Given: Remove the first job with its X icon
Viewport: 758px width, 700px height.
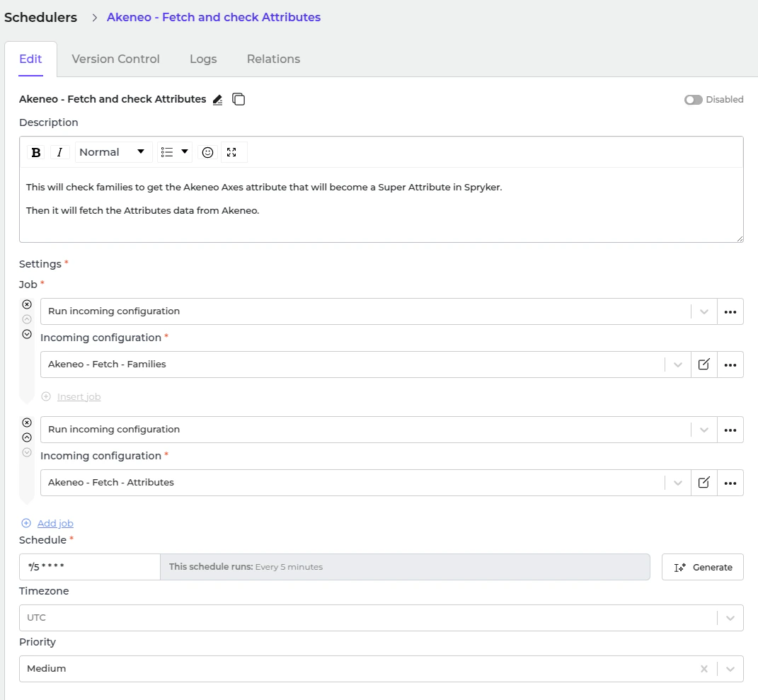Looking at the screenshot, I should pyautogui.click(x=27, y=304).
